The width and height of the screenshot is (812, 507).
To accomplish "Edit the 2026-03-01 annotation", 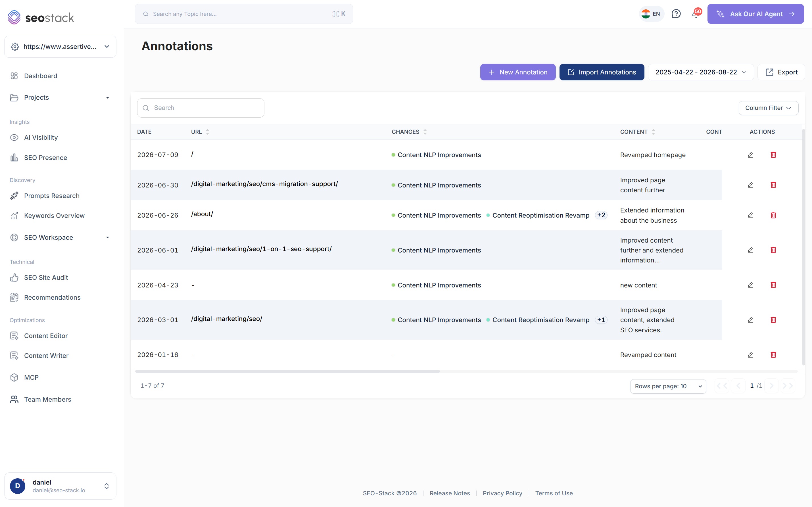I will pyautogui.click(x=750, y=320).
